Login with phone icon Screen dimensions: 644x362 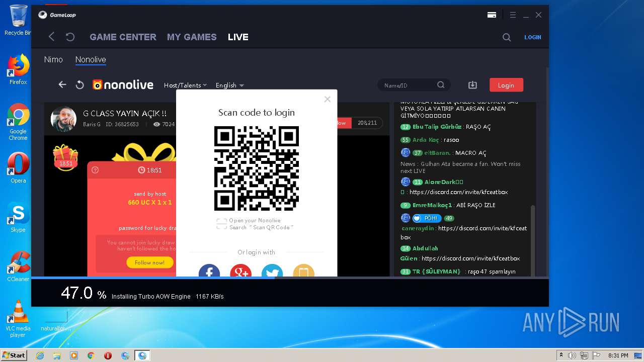point(303,270)
